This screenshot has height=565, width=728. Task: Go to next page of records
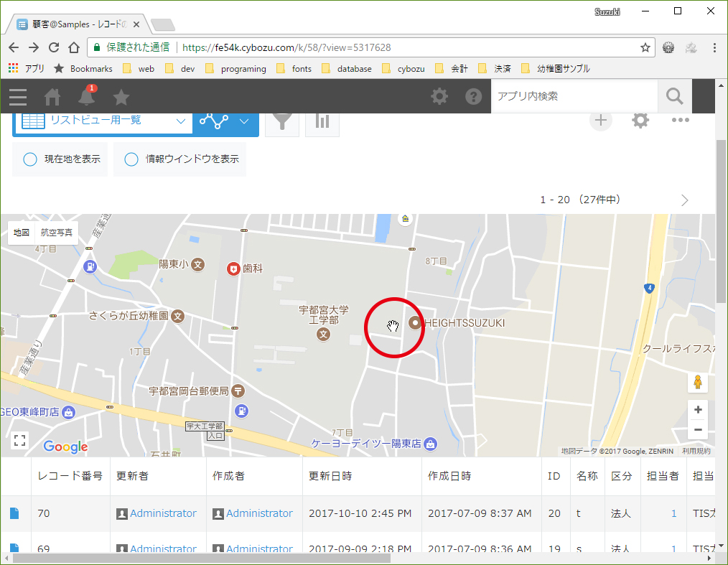[x=684, y=200]
